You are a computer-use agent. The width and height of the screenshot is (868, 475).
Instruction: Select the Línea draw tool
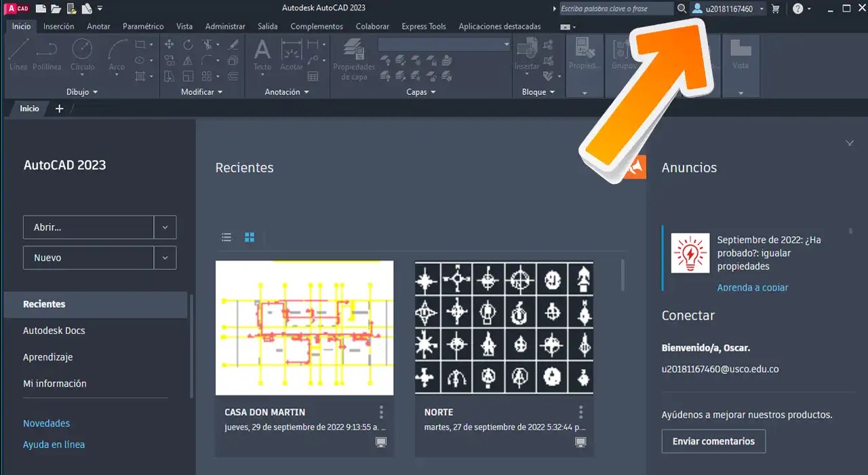point(18,54)
